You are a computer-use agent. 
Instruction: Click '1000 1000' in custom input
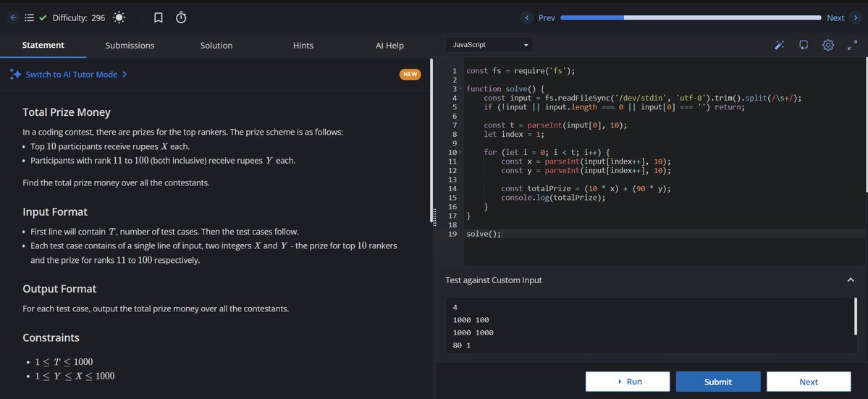click(473, 332)
